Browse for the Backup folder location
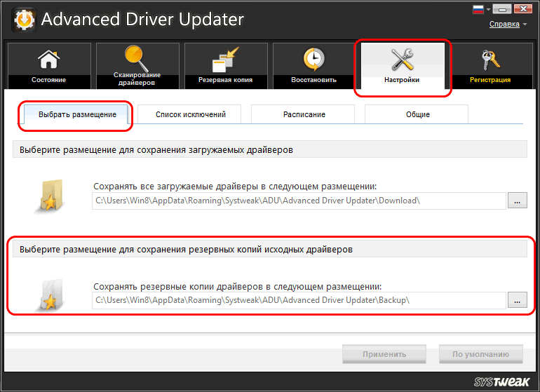The height and width of the screenshot is (392, 540). [518, 300]
